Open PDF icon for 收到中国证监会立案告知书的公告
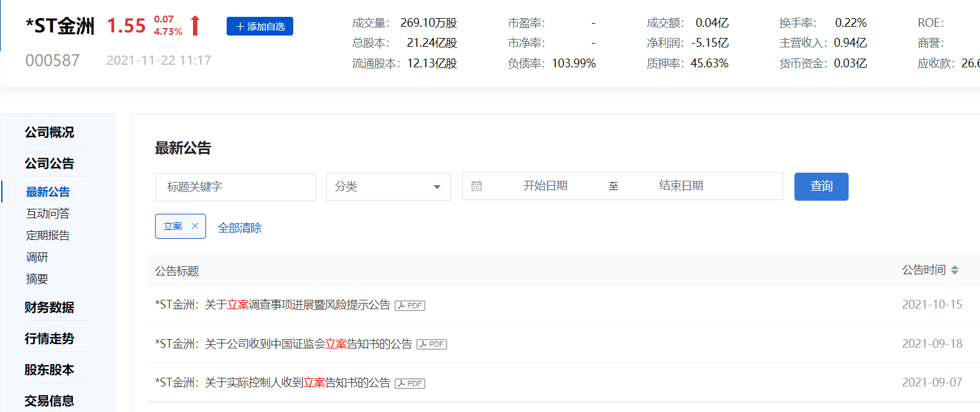Screen dimensions: 980x412 (431, 344)
